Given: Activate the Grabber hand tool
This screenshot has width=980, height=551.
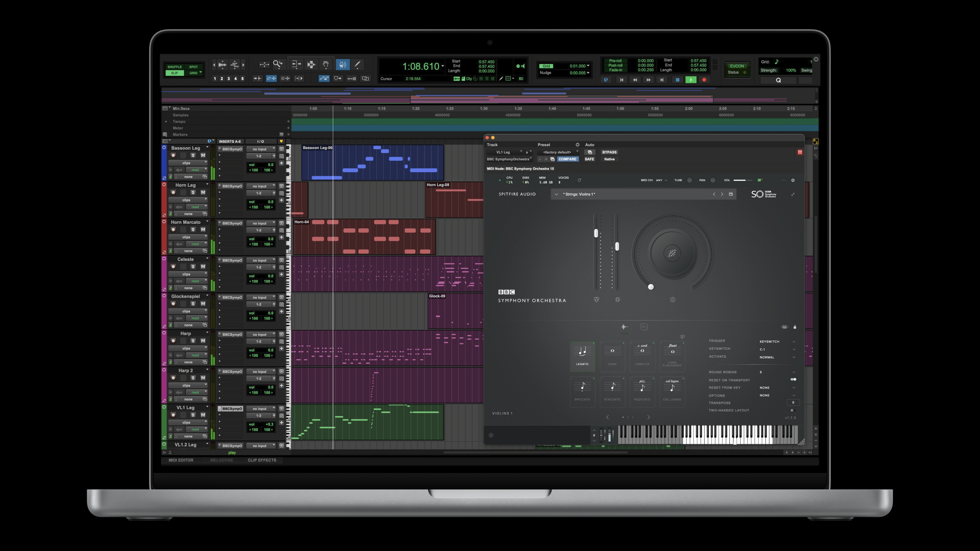Looking at the screenshot, I should point(326,64).
